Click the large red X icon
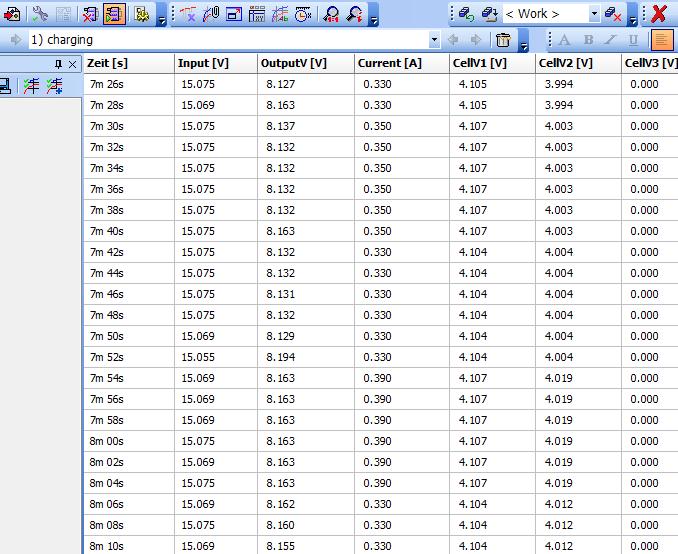Image resolution: width=678 pixels, height=554 pixels. (659, 14)
